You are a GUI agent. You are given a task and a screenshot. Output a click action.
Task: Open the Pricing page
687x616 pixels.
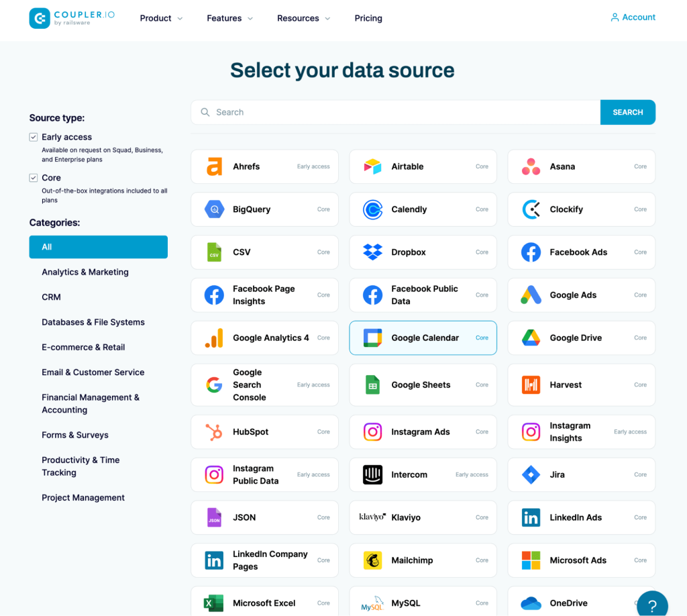pyautogui.click(x=368, y=18)
